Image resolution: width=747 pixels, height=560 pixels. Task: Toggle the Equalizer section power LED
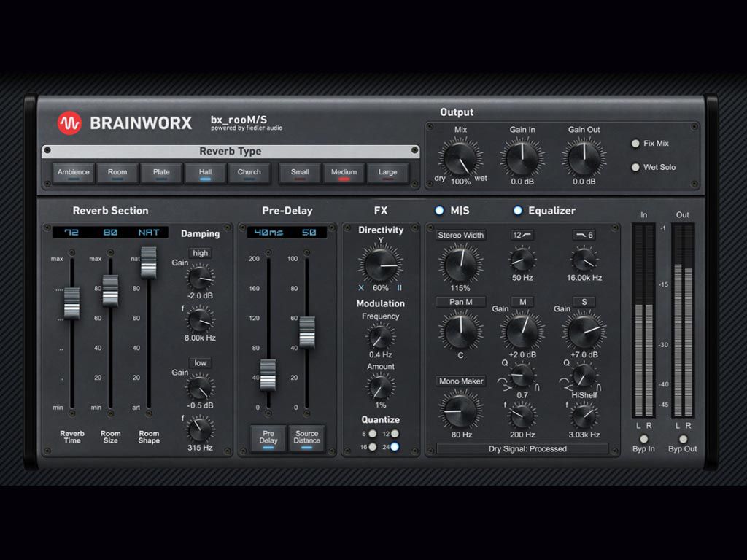point(517,210)
